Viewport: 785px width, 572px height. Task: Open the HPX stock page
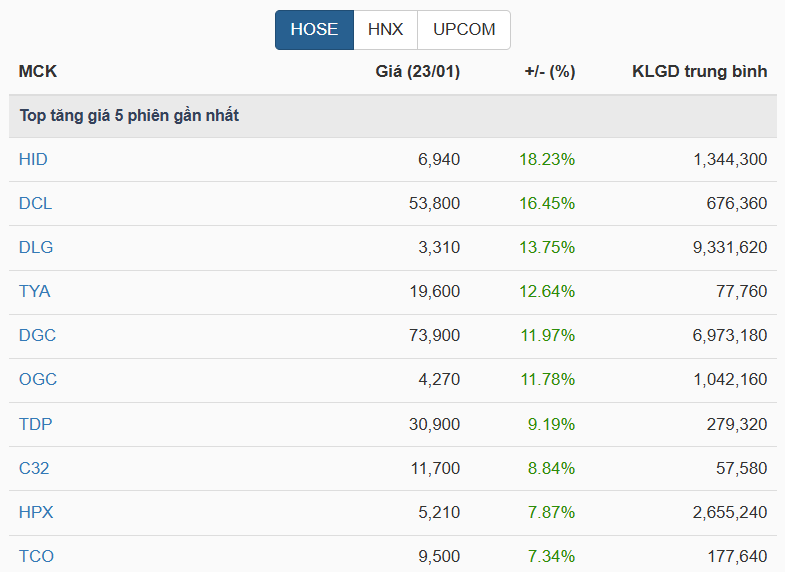coord(36,512)
